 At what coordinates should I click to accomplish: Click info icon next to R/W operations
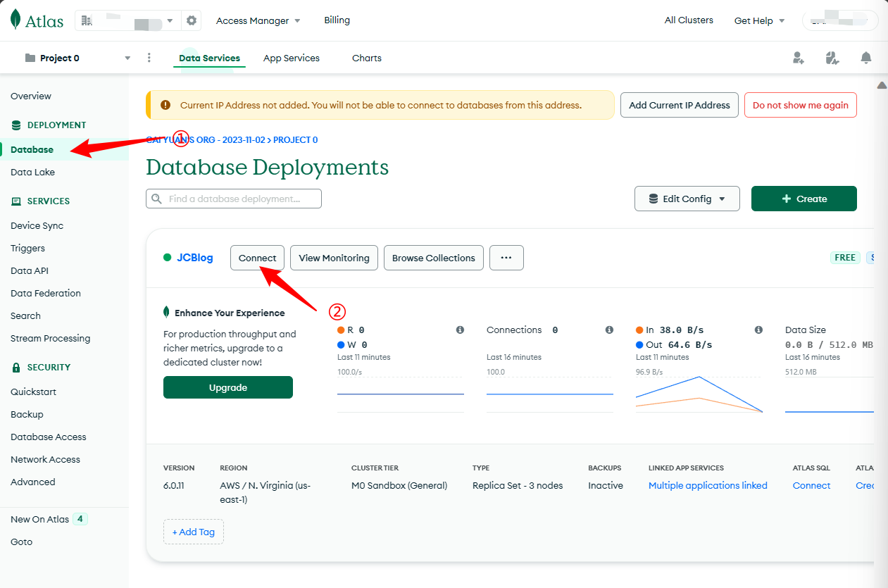point(460,330)
